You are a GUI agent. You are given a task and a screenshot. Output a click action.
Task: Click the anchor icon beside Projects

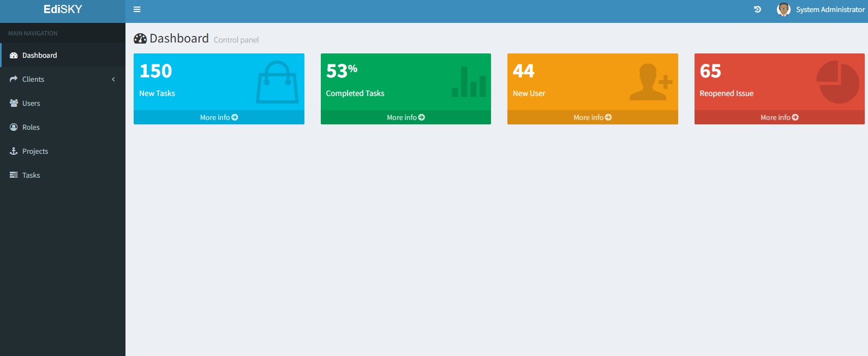click(14, 151)
